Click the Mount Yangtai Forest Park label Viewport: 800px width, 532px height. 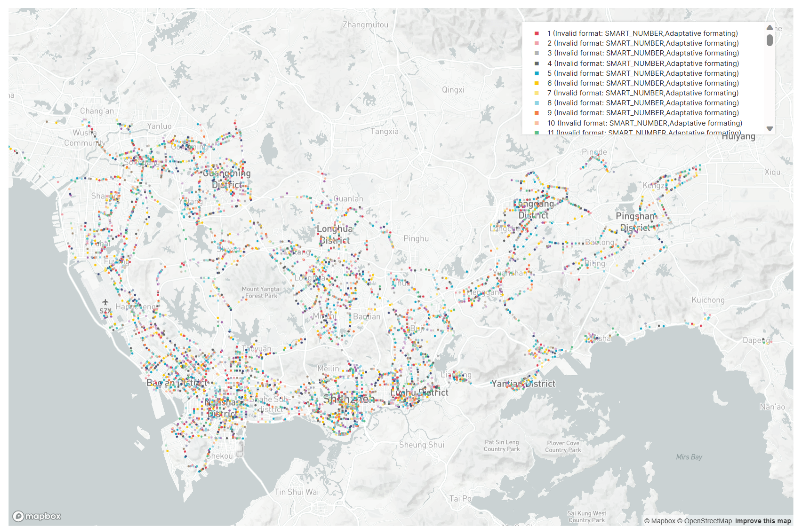point(261,292)
